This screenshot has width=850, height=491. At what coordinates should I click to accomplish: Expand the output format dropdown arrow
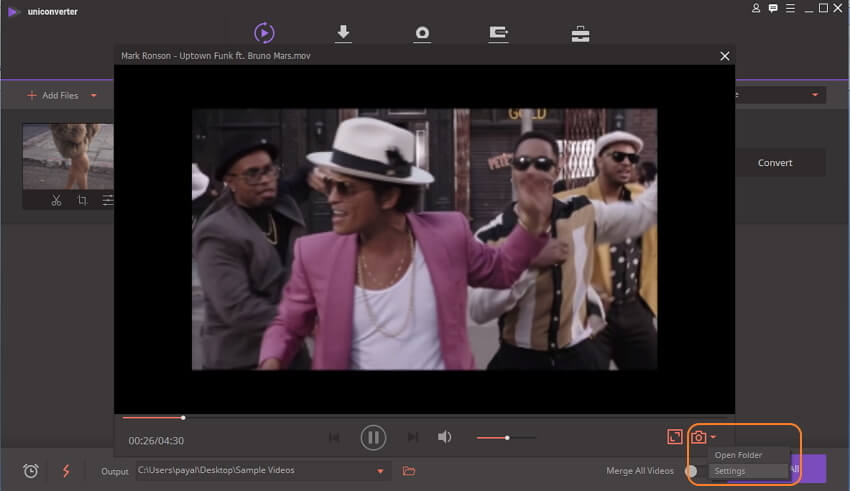point(815,95)
